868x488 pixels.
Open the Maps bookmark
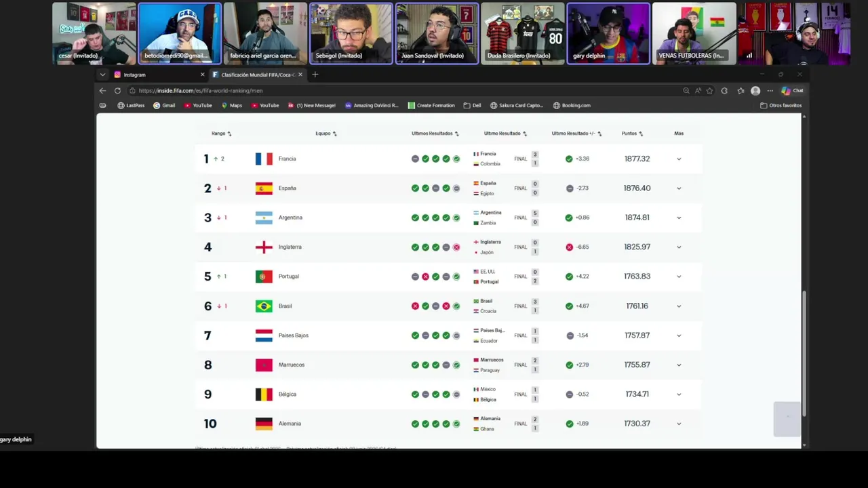pyautogui.click(x=231, y=106)
